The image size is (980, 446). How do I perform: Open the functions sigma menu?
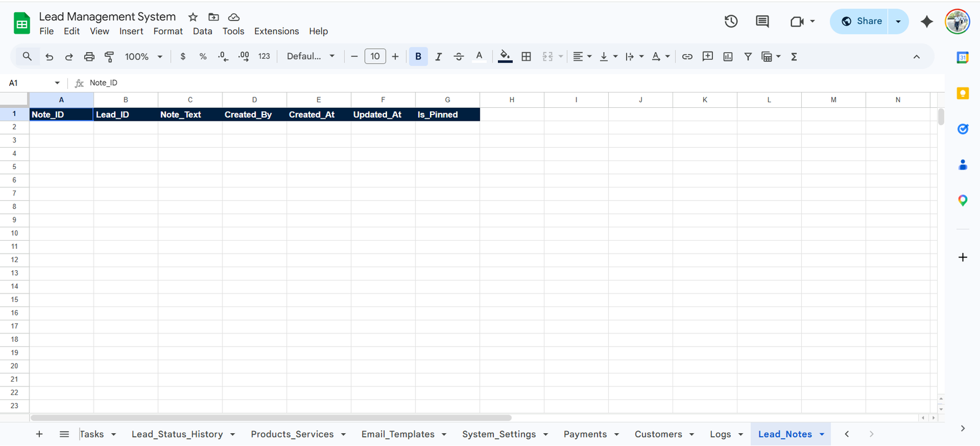pyautogui.click(x=794, y=56)
